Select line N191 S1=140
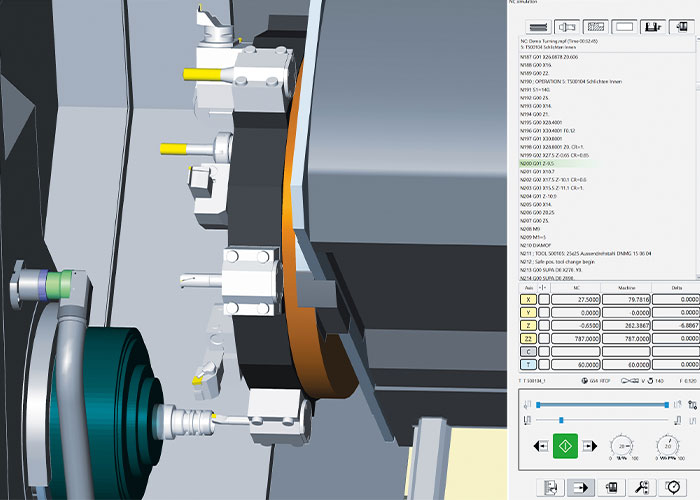This screenshot has width=700, height=500. tap(535, 90)
